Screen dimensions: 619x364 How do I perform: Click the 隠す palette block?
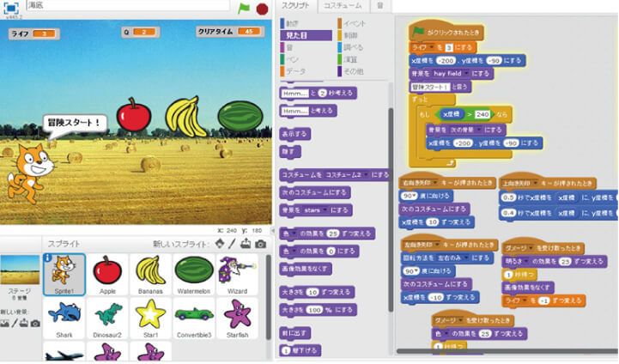click(x=290, y=152)
